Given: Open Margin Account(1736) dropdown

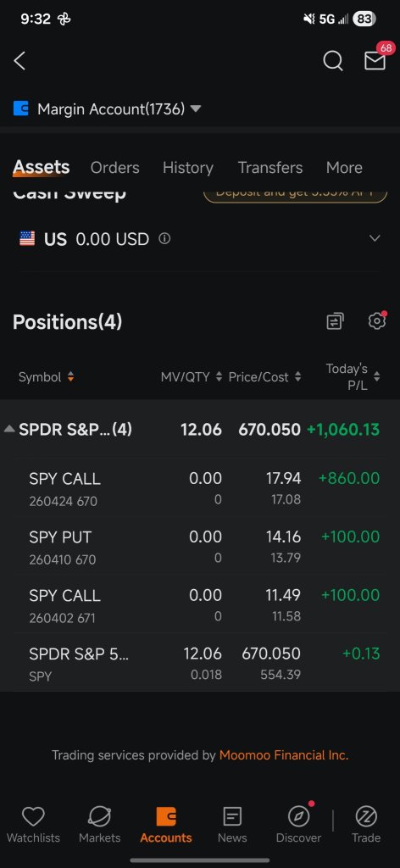Looking at the screenshot, I should [108, 109].
